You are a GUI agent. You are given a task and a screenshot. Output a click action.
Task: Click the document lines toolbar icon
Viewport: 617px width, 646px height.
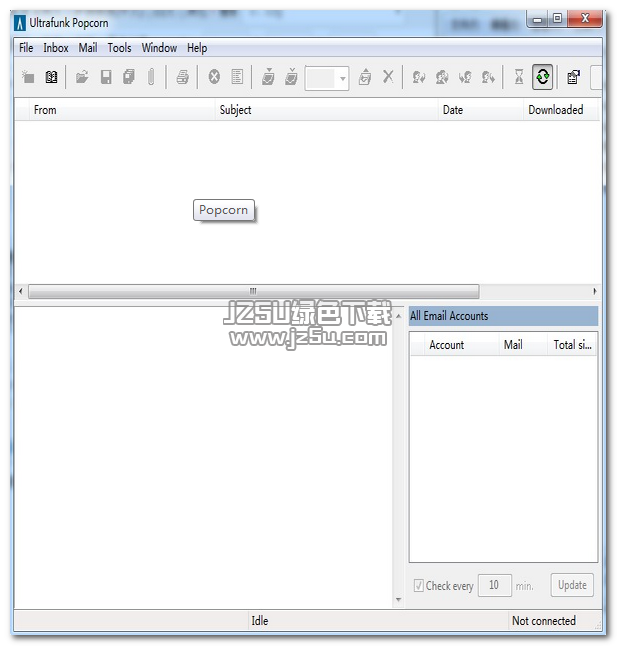point(237,77)
